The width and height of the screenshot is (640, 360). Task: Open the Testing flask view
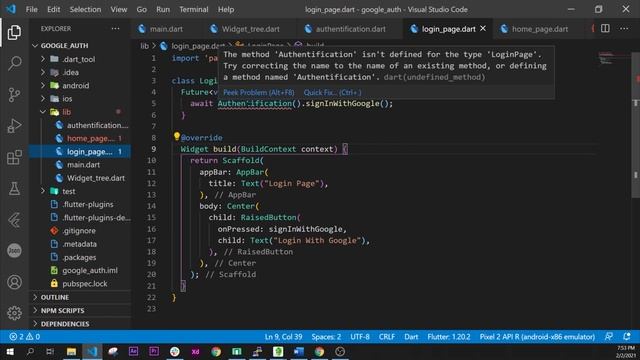pyautogui.click(x=14, y=189)
